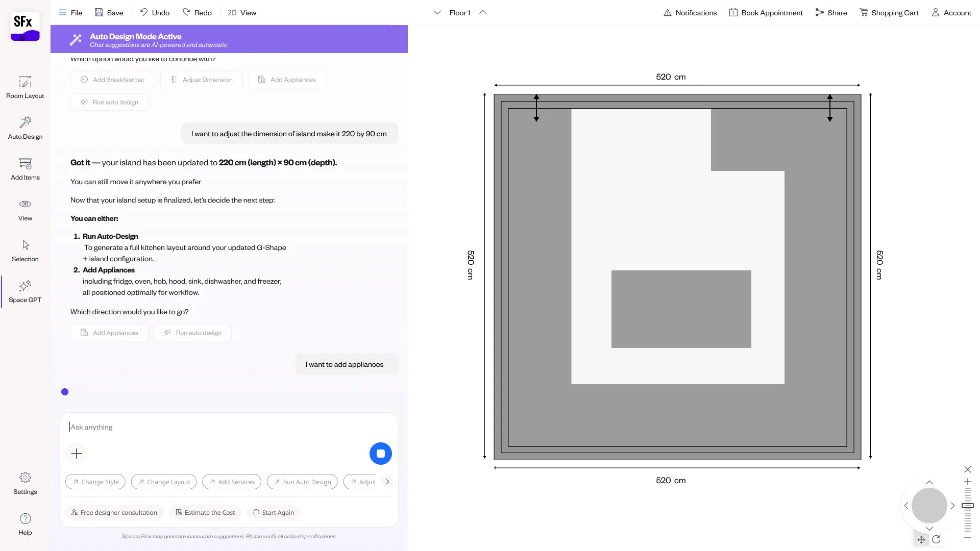Open Space GPT in the sidebar
The height and width of the screenshot is (551, 980).
[25, 291]
